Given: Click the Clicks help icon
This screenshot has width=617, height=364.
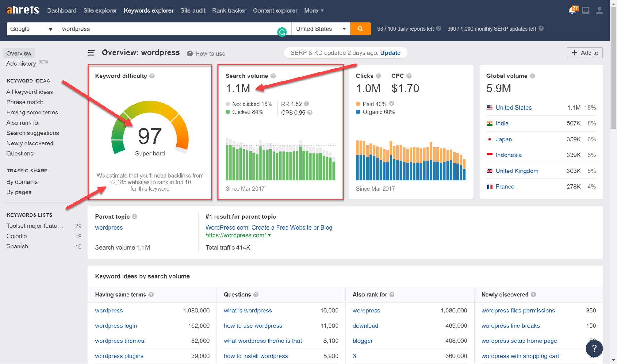Looking at the screenshot, I should click(378, 76).
